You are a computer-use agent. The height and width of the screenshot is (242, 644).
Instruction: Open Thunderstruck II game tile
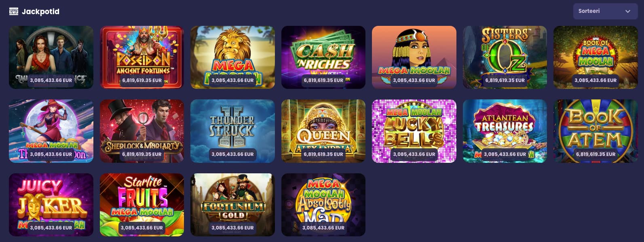(232, 131)
